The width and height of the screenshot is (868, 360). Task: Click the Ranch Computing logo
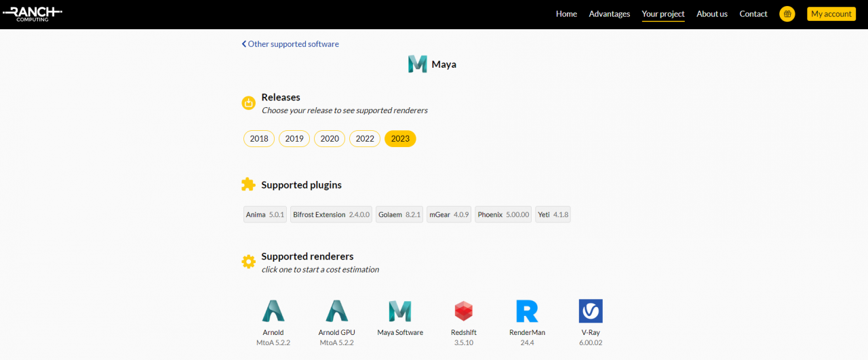coord(33,14)
